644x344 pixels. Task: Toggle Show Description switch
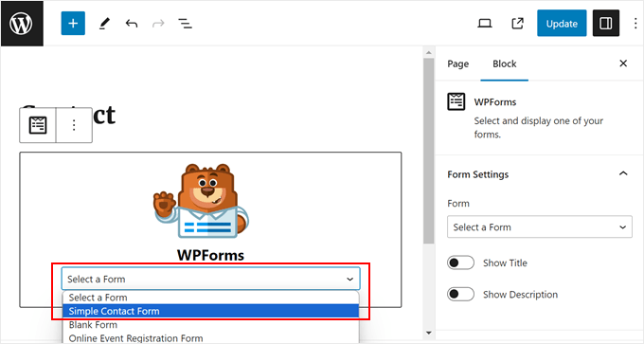pyautogui.click(x=460, y=295)
